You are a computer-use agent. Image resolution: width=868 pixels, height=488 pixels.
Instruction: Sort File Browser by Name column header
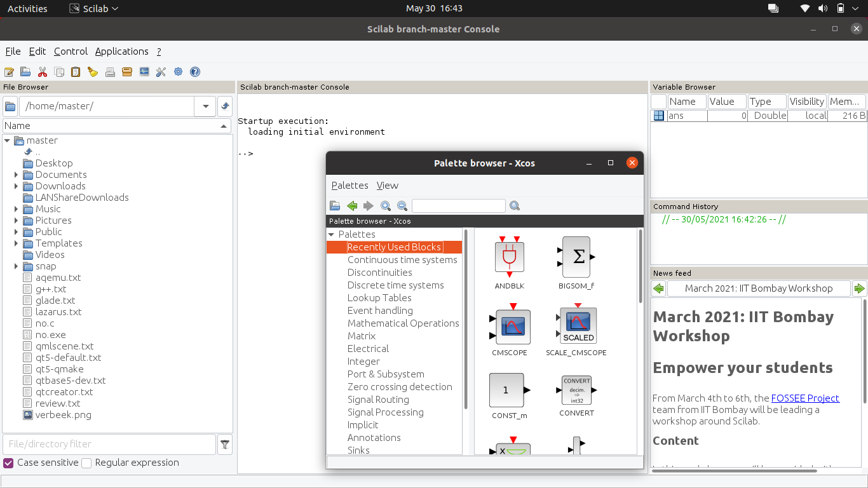point(118,126)
